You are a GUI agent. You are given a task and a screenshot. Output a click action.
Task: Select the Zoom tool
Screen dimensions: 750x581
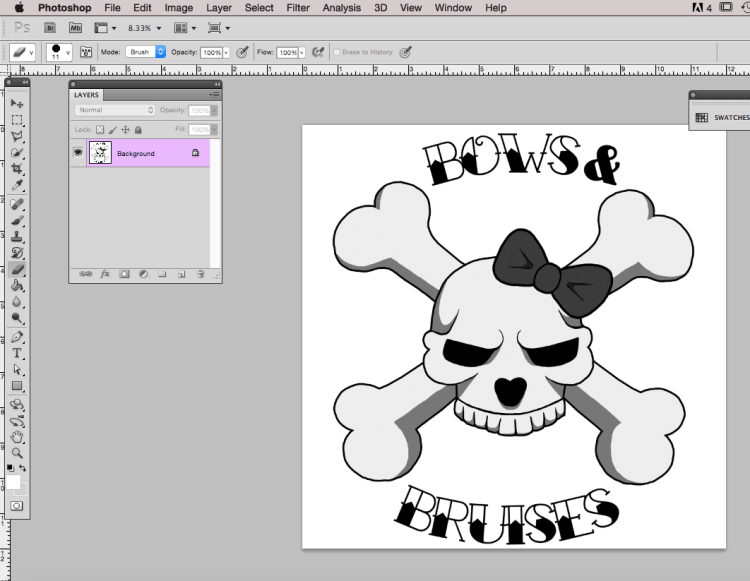[x=17, y=453]
